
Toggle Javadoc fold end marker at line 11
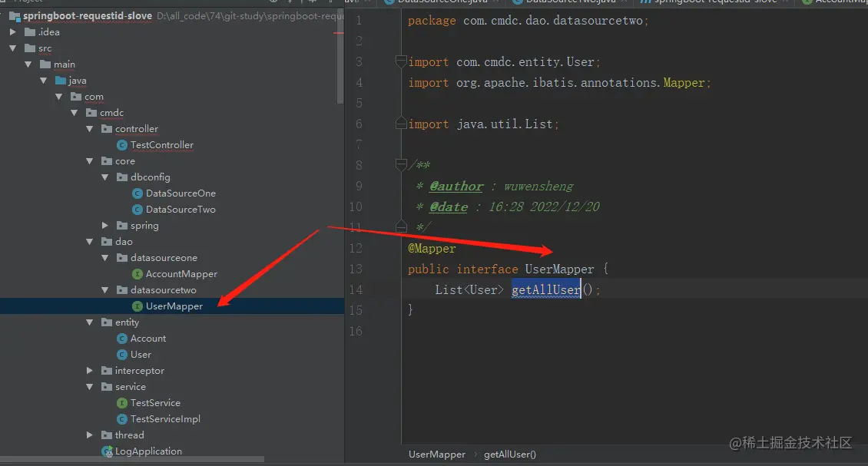[x=401, y=226]
